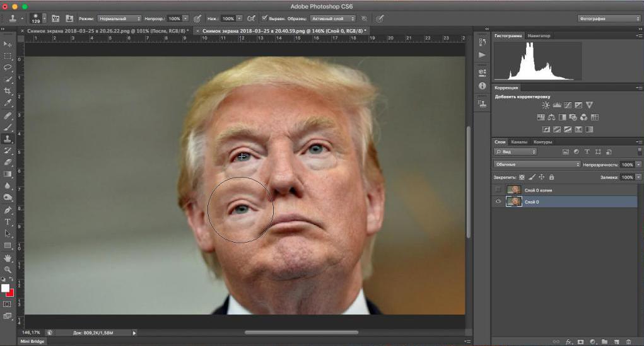
Task: Toggle lock transparent pixels
Action: tap(522, 177)
